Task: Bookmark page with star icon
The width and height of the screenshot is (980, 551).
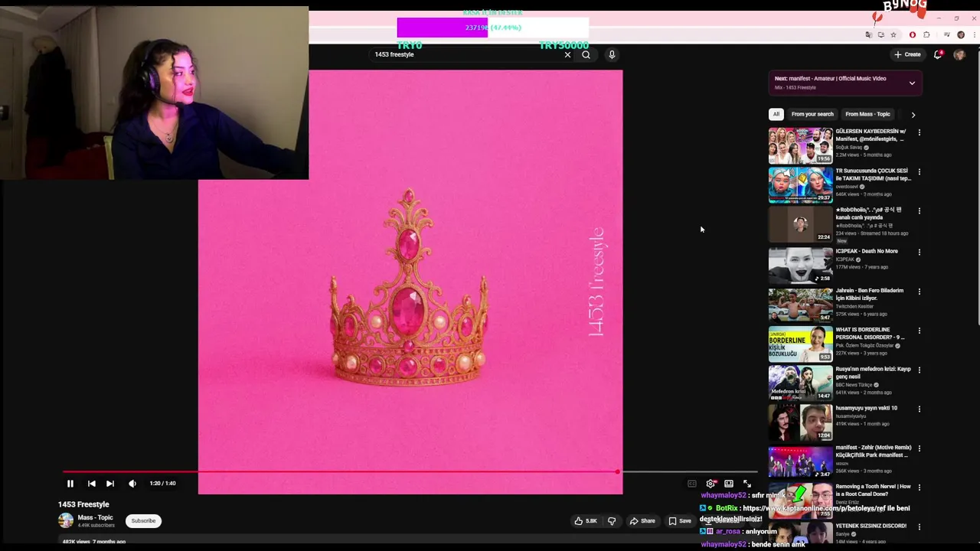Action: click(893, 34)
